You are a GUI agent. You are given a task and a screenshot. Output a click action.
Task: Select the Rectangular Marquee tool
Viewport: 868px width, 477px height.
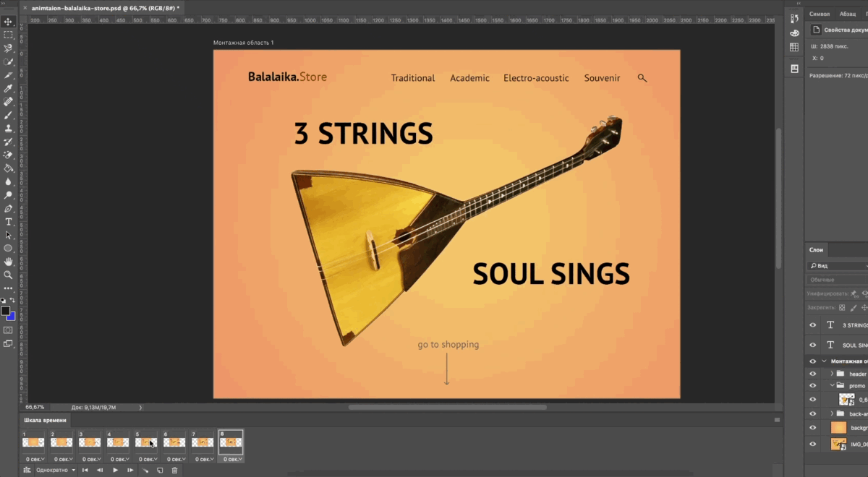coord(9,35)
